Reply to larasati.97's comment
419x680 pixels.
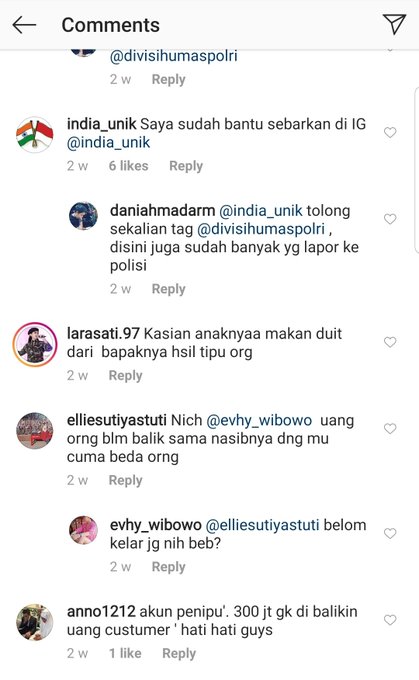(x=125, y=376)
